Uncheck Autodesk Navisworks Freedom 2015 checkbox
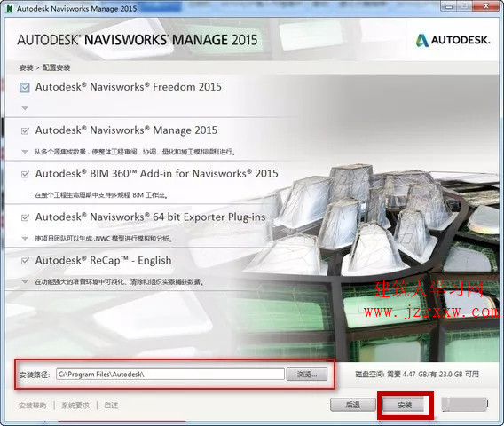504x426 pixels. [25, 88]
